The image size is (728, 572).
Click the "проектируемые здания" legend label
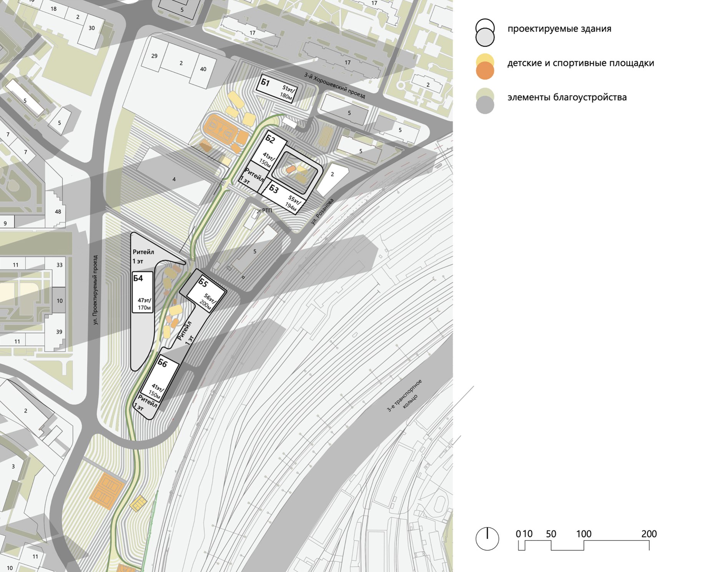pyautogui.click(x=559, y=29)
